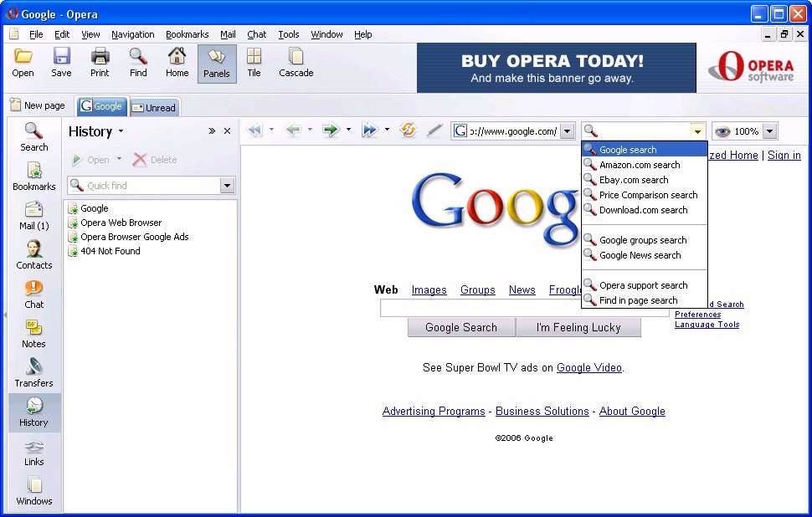Open the Images link
Screen dimensions: 812x517
coord(429,289)
